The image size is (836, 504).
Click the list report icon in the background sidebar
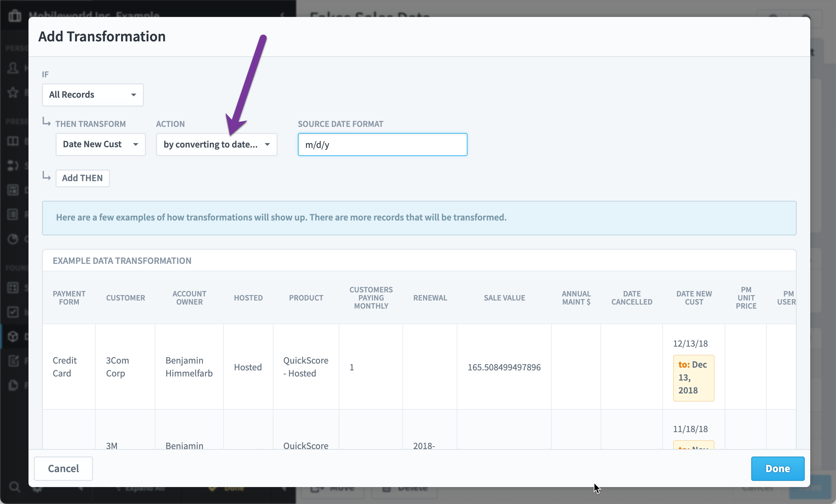point(13,214)
